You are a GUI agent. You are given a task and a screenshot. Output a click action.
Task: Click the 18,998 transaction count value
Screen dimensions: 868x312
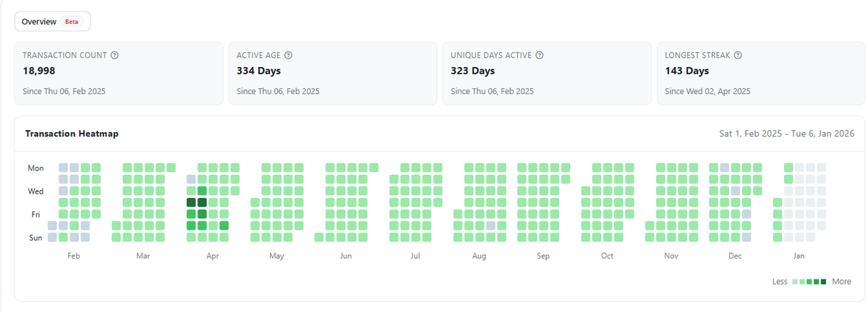[40, 71]
